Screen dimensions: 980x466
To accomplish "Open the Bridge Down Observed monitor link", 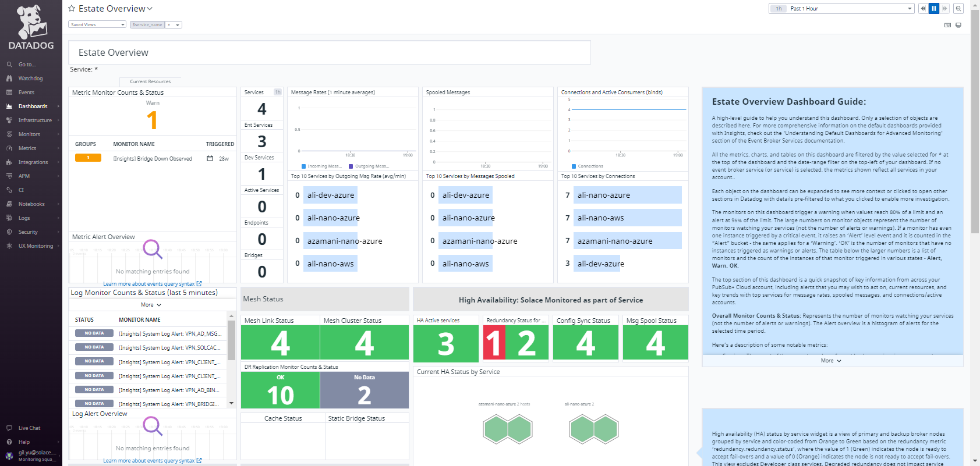I will click(153, 158).
